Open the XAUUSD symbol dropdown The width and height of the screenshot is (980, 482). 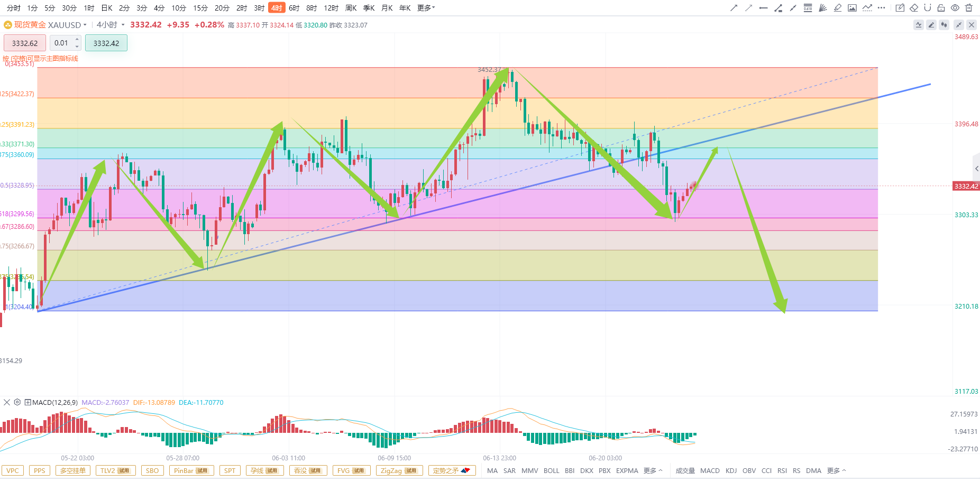(85, 25)
